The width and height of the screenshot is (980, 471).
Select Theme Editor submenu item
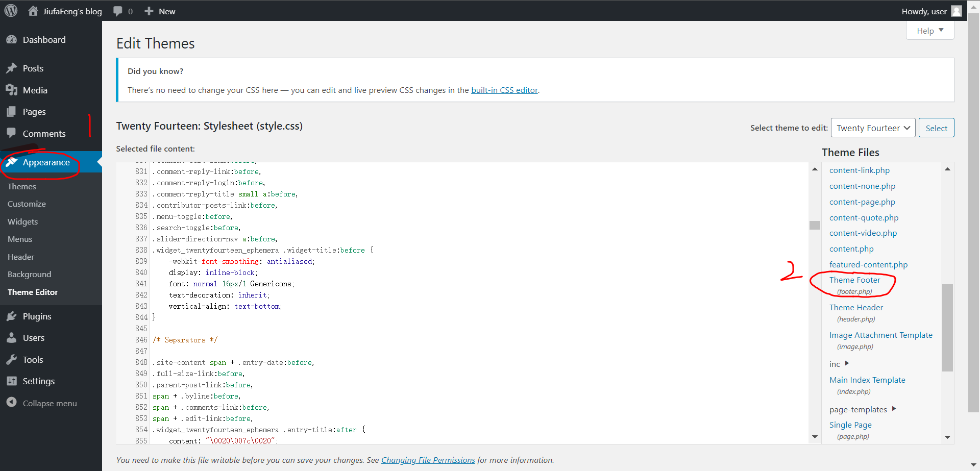[33, 292]
